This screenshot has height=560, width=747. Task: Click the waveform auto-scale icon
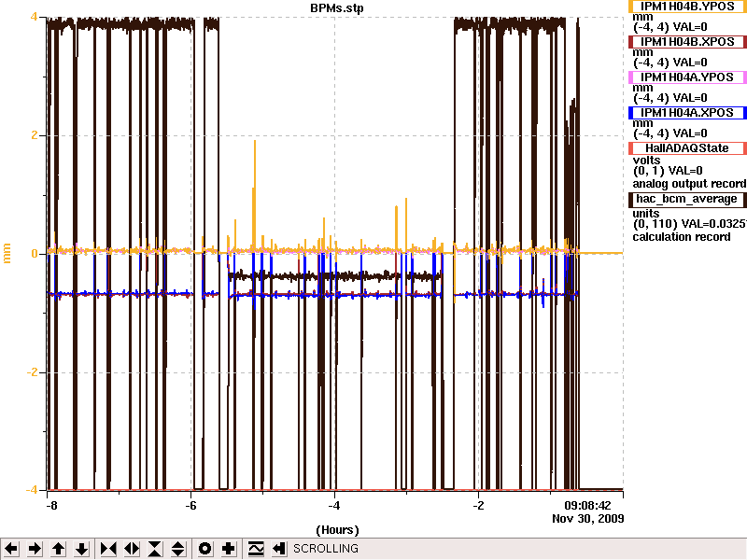click(256, 549)
